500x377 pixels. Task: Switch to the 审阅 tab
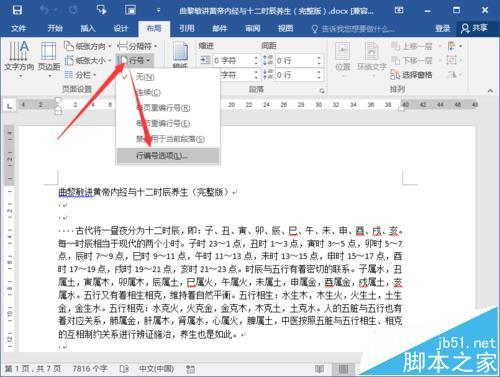[x=253, y=29]
